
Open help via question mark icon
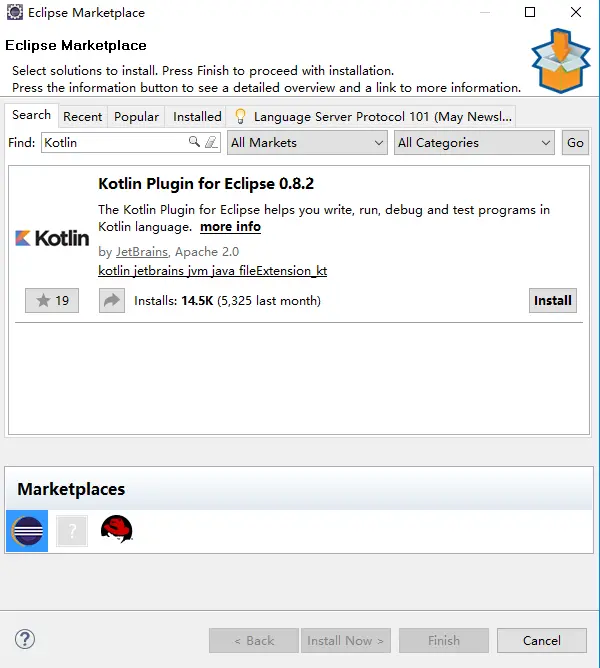[25, 639]
